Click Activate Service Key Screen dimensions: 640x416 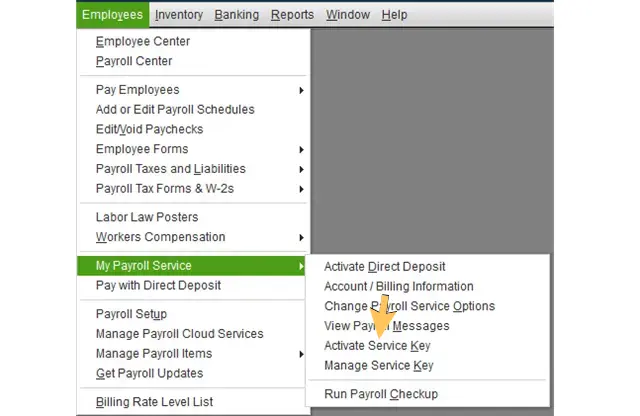pyautogui.click(x=378, y=346)
